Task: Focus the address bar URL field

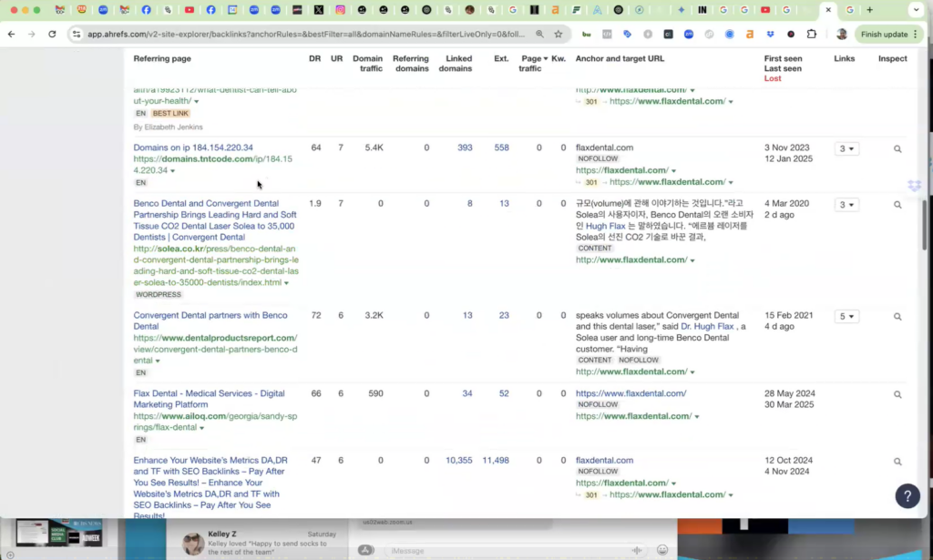Action: coord(306,35)
